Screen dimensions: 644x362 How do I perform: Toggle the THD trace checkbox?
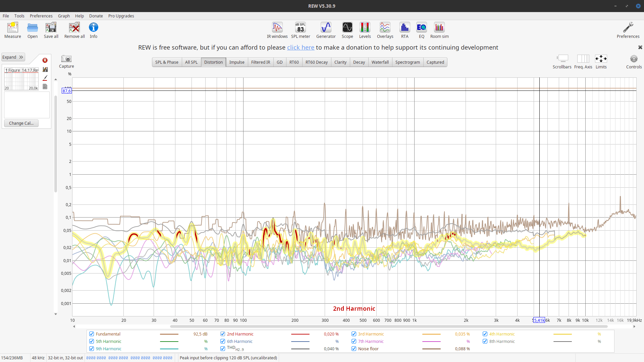223,349
